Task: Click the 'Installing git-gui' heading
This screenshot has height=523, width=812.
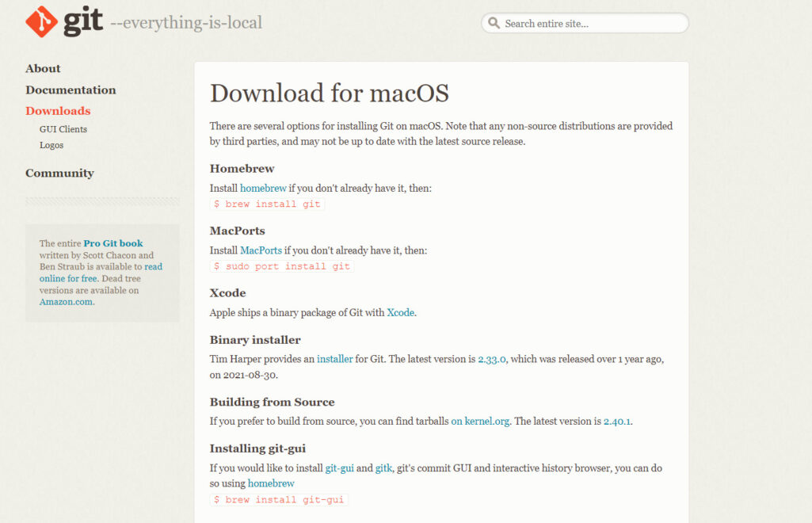Action: pyautogui.click(x=257, y=449)
